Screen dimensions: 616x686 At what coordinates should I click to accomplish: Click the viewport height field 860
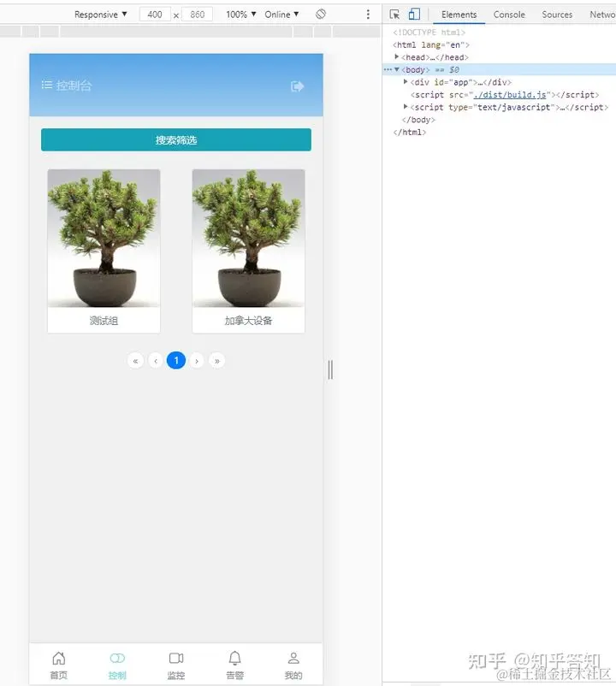click(x=198, y=15)
